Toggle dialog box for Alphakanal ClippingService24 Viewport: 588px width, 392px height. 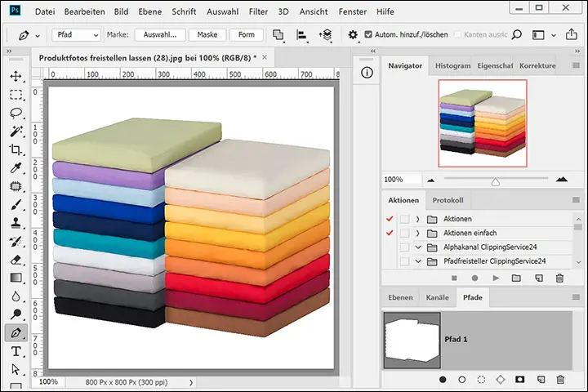(x=404, y=247)
